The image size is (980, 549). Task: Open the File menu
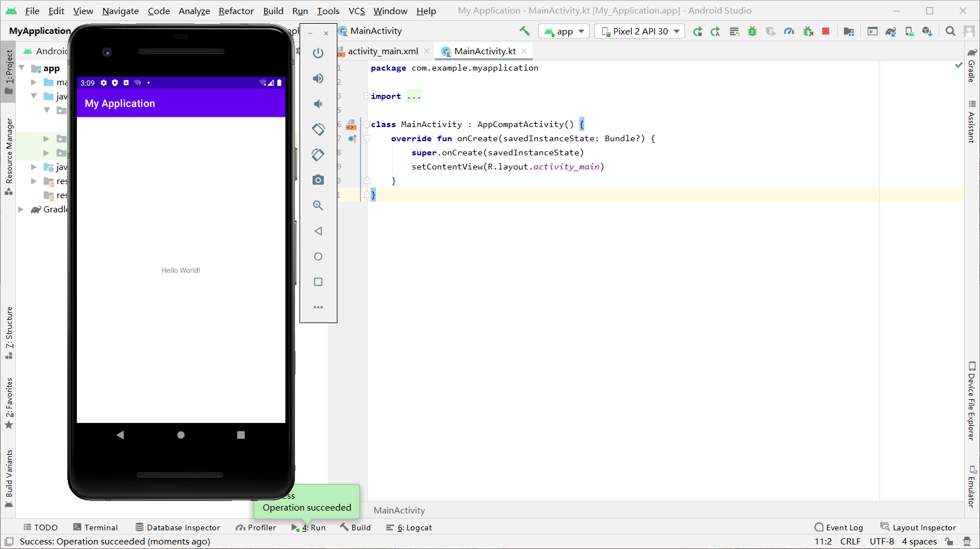click(x=32, y=11)
